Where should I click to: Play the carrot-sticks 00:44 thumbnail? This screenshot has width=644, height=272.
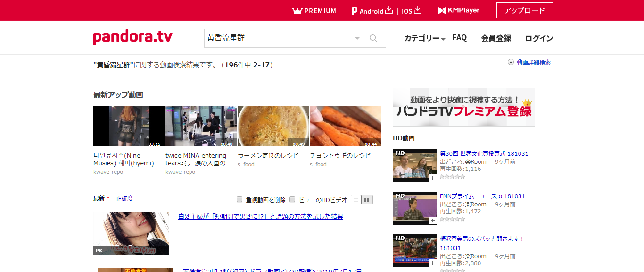346,126
